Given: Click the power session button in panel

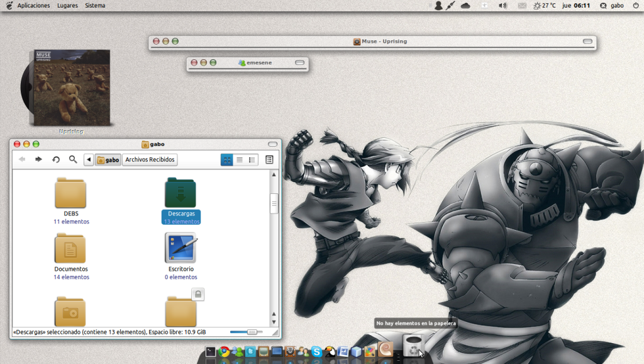Looking at the screenshot, I should 636,5.
